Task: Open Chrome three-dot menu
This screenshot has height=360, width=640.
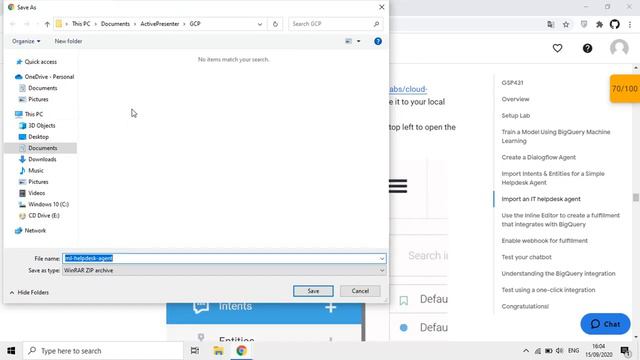Action: click(x=630, y=24)
